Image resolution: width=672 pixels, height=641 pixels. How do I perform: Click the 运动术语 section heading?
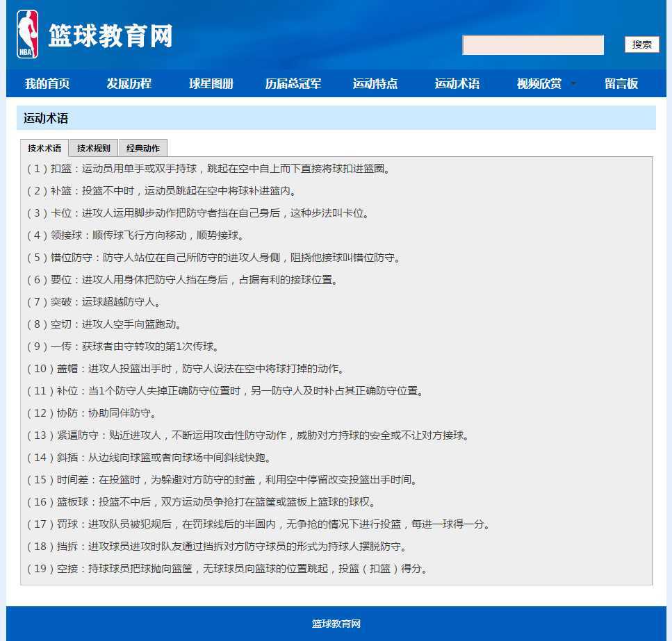46,118
